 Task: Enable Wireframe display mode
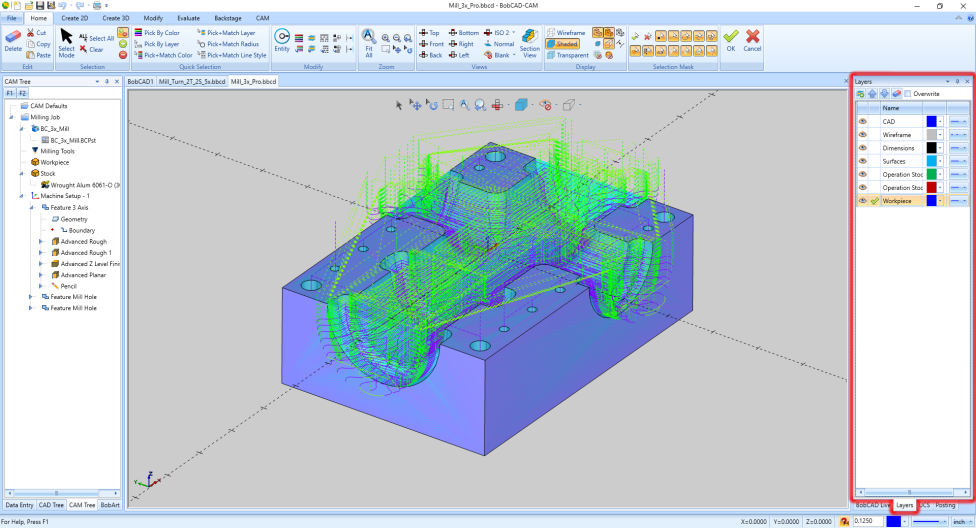(x=566, y=32)
